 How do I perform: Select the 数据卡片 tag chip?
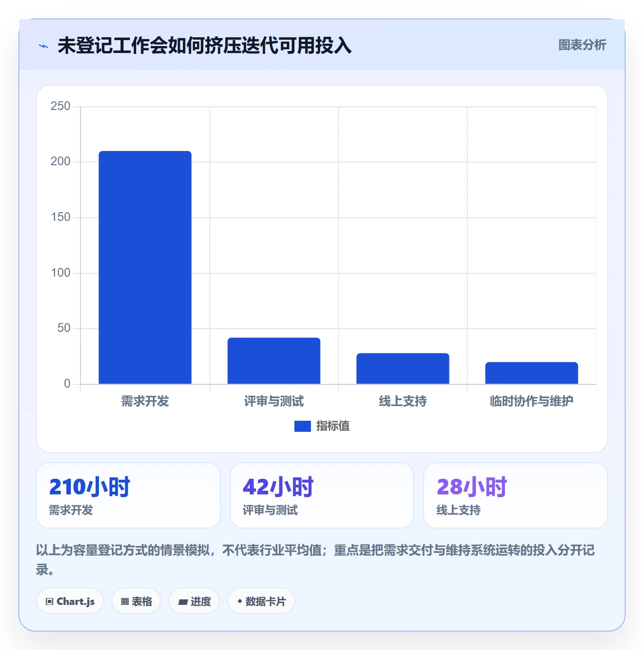(261, 601)
